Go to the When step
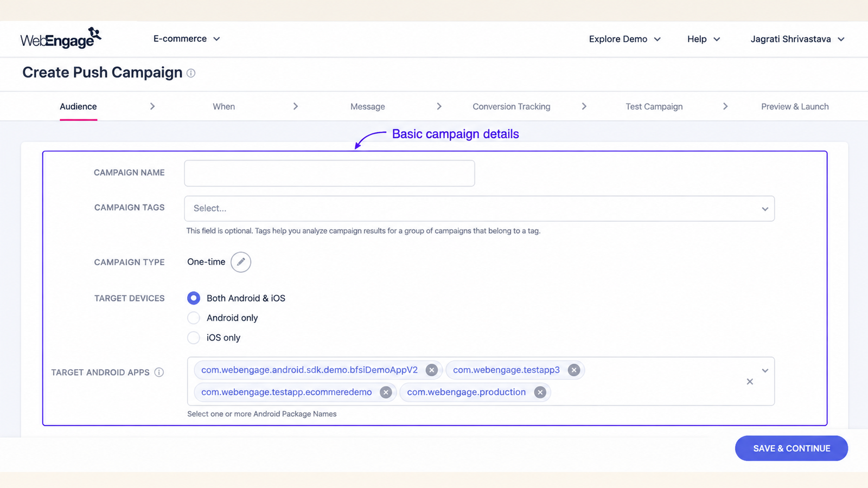Viewport: 868px width, 488px height. [224, 107]
